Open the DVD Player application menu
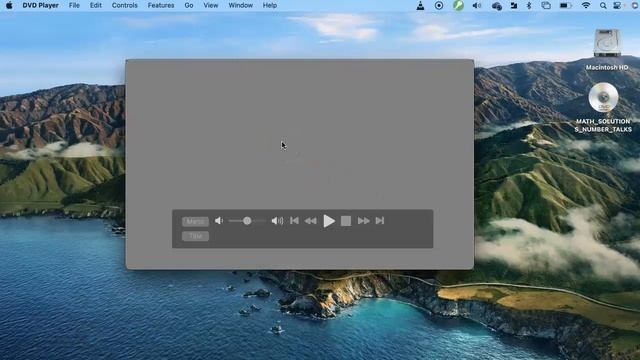 pos(40,5)
